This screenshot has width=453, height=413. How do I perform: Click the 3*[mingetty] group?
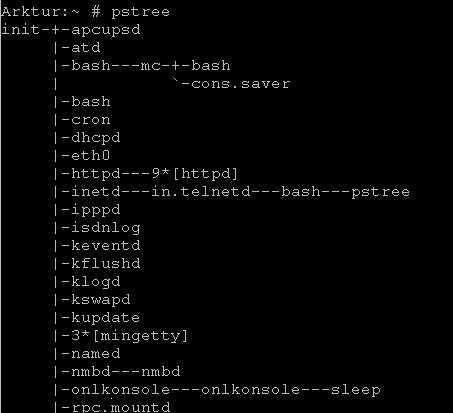[x=129, y=336]
